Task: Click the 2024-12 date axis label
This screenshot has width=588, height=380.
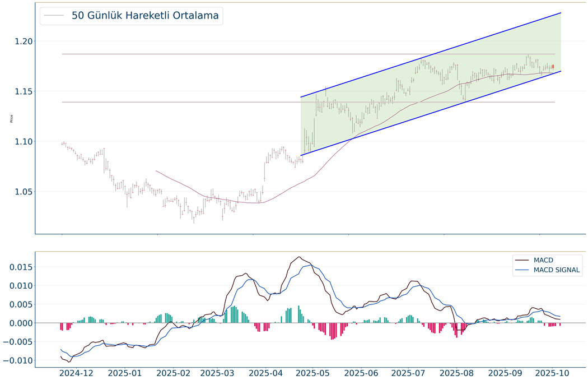Action: pos(76,373)
